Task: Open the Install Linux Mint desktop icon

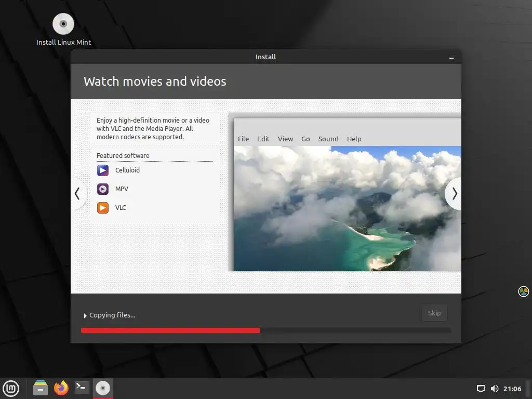Action: point(63,29)
